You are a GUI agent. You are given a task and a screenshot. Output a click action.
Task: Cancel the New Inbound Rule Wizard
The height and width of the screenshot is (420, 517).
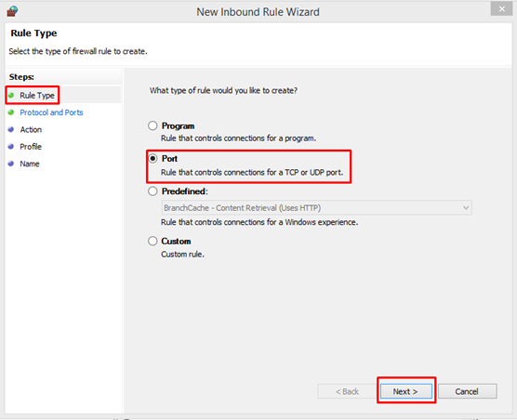(467, 391)
